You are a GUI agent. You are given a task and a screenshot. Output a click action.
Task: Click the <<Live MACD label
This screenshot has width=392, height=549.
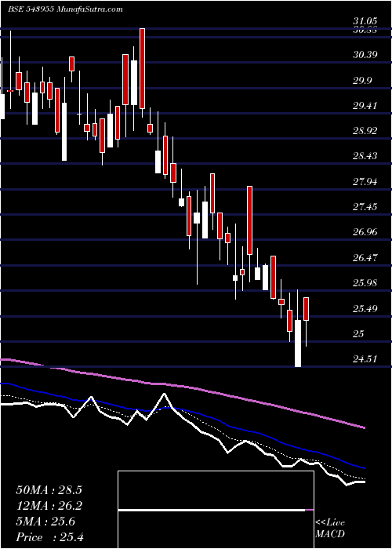tap(330, 529)
